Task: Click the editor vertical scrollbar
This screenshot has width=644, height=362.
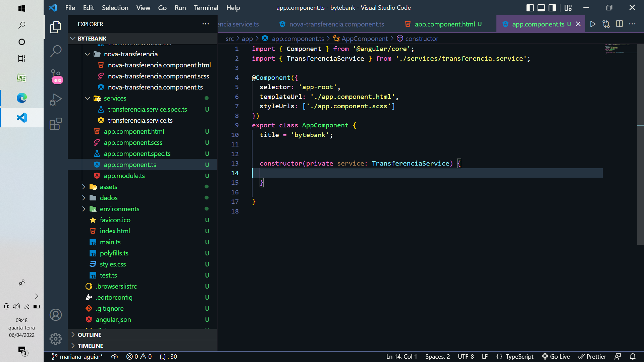Action: [x=640, y=144]
